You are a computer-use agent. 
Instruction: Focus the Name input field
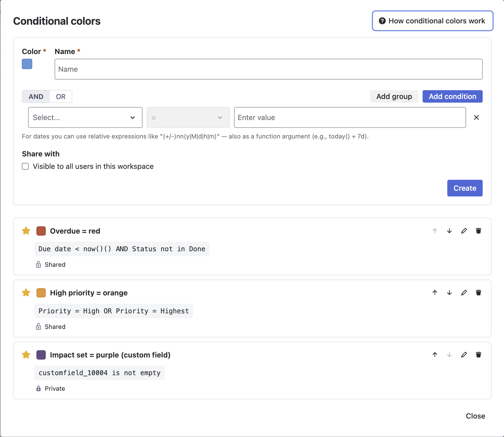pos(269,69)
